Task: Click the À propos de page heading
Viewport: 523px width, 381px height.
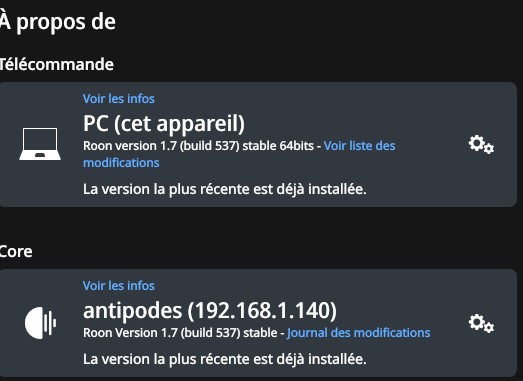Action: point(57,21)
